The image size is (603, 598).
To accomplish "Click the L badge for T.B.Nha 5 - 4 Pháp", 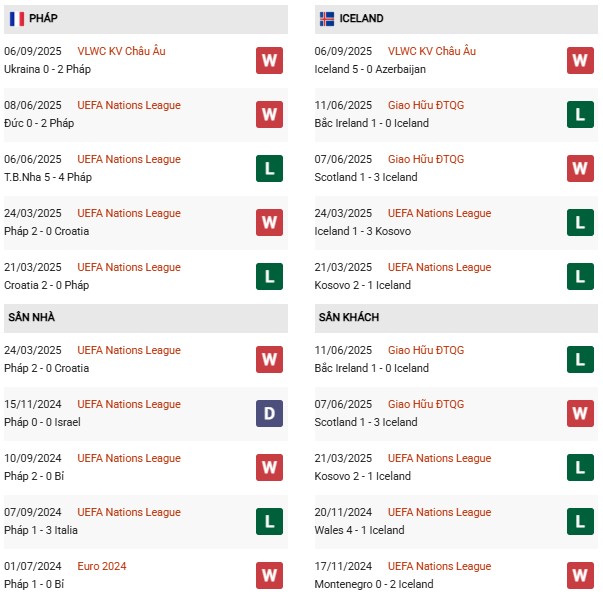I will (268, 168).
